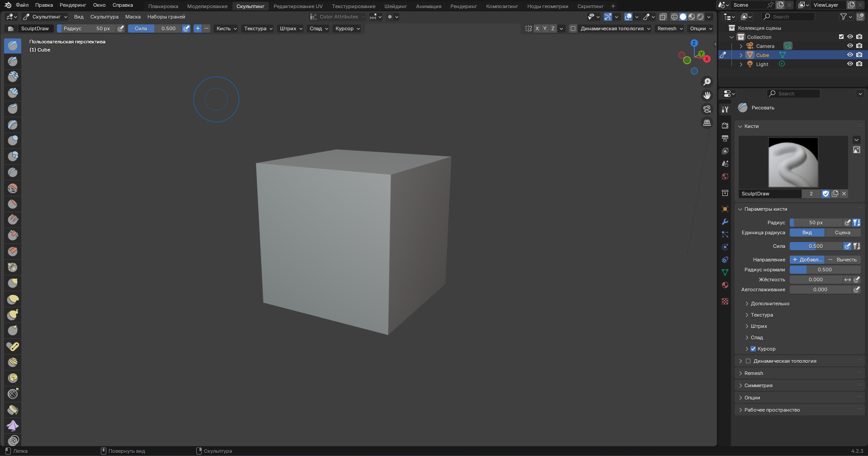Open the Modifiers tab blue wrench icon
The image size is (868, 456).
[725, 222]
